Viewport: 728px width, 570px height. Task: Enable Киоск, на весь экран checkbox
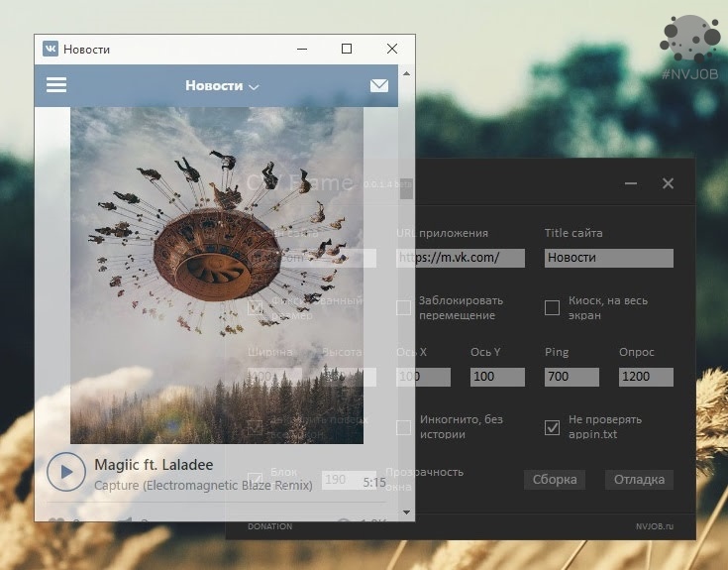click(x=552, y=307)
